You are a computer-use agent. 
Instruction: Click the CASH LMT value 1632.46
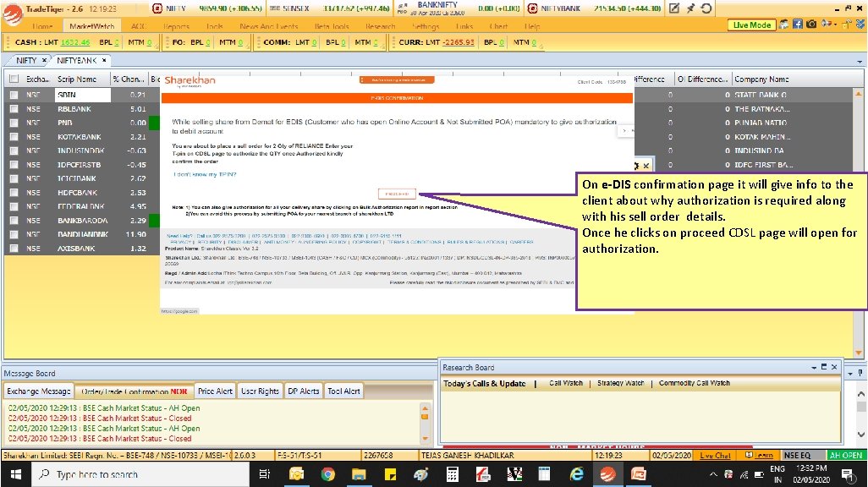click(x=75, y=42)
